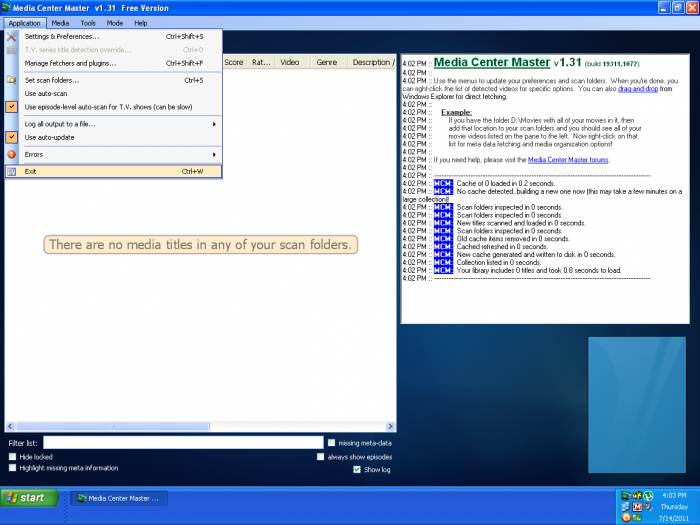
Task: Open the Tools menu
Action: coord(88,23)
